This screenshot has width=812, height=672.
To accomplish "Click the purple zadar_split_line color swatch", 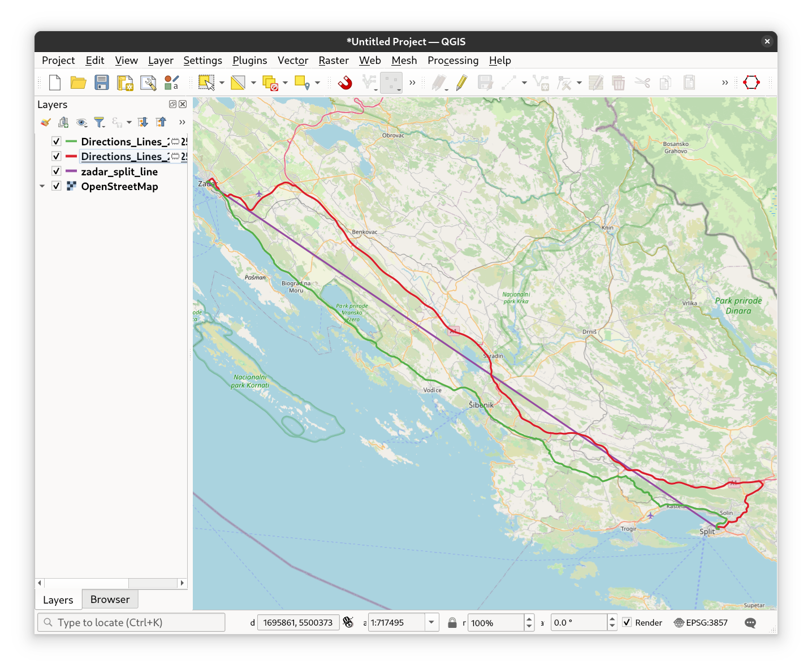I will pos(71,171).
